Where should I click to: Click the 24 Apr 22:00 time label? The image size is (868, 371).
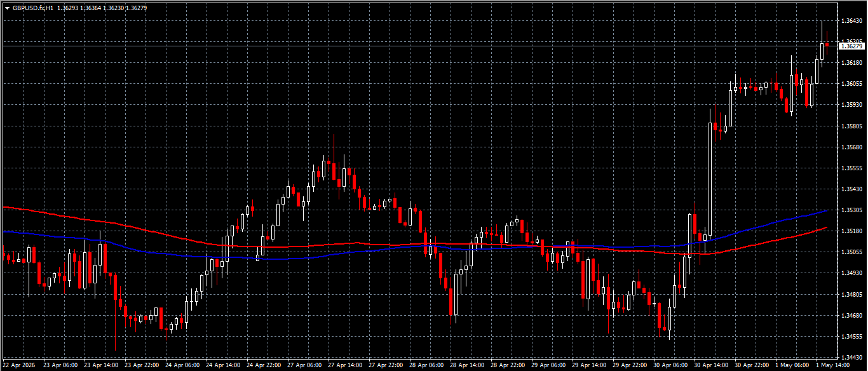(264, 366)
